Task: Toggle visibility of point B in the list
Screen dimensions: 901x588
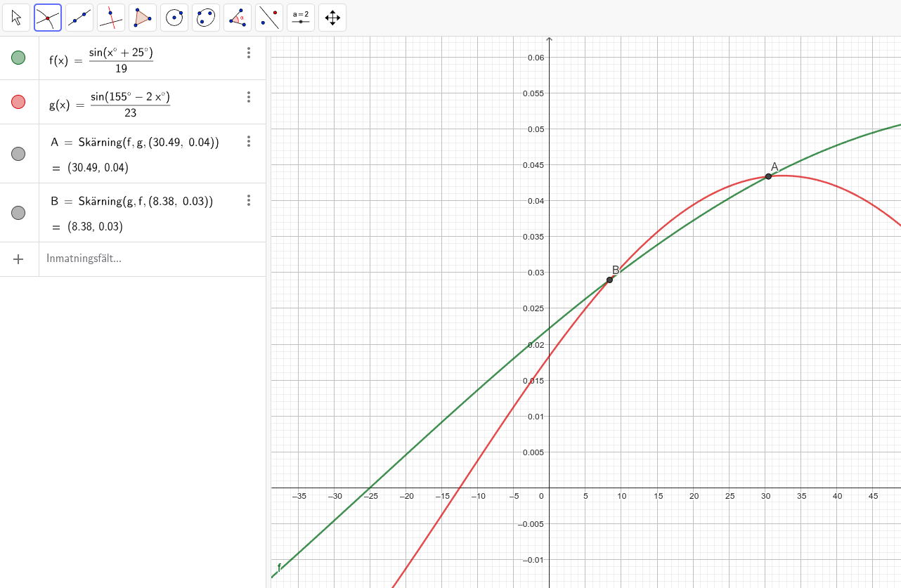Action: pos(18,212)
